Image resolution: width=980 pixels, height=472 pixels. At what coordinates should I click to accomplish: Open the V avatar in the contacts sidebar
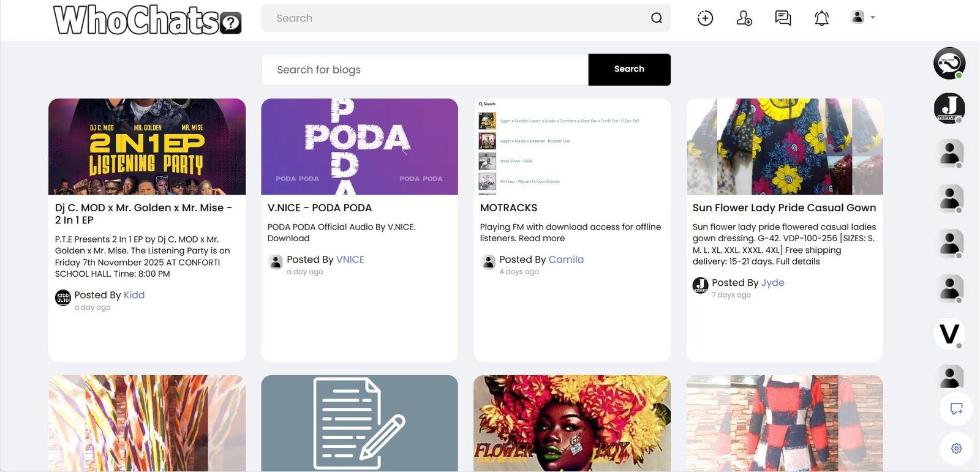coord(949,334)
